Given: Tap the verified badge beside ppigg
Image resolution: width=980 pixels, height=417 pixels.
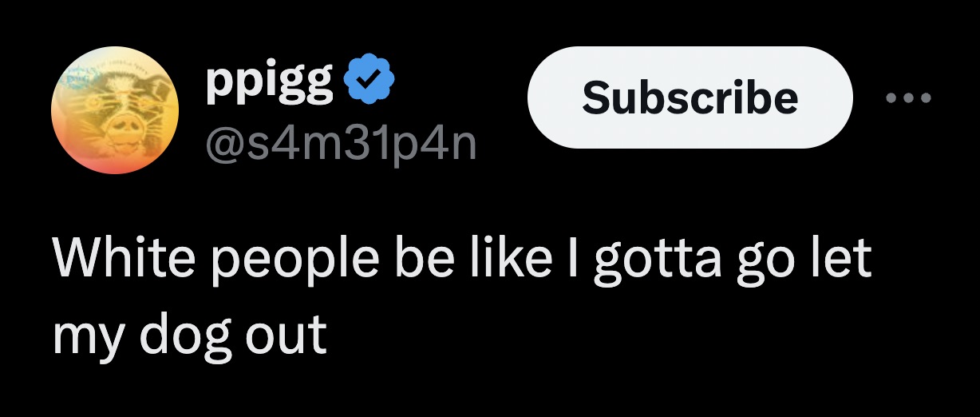Looking at the screenshot, I should [369, 81].
